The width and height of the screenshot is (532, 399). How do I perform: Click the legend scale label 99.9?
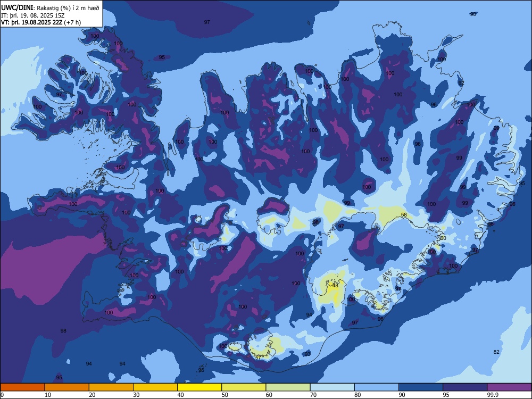click(492, 395)
